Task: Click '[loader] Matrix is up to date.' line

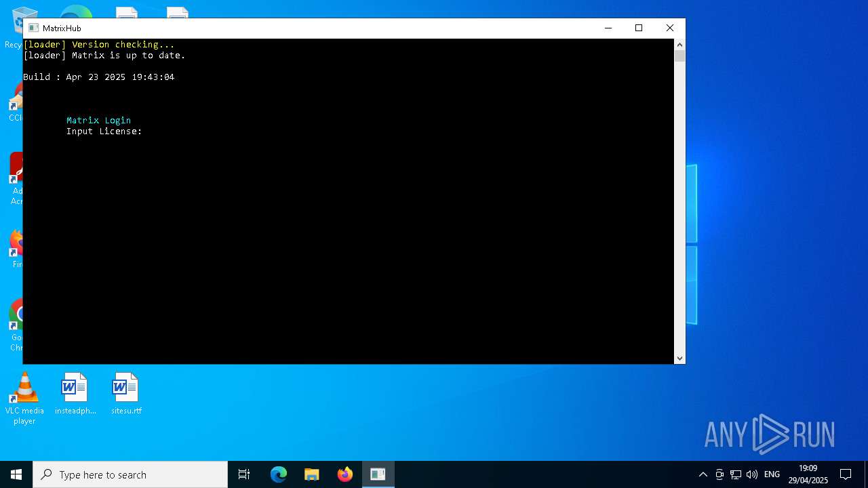Action: click(x=104, y=55)
